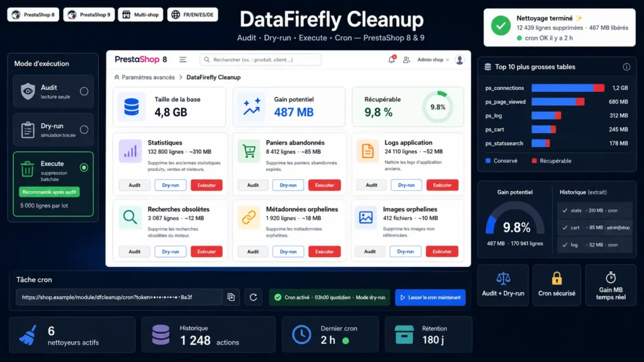Click the ps_page_viewed table row
644x362 pixels.
point(557,102)
